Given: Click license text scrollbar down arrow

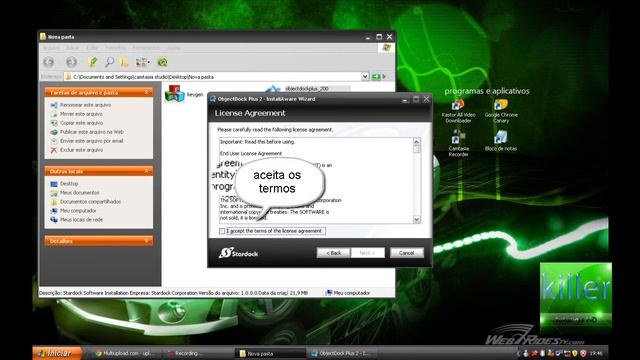Looking at the screenshot, I should (x=416, y=220).
